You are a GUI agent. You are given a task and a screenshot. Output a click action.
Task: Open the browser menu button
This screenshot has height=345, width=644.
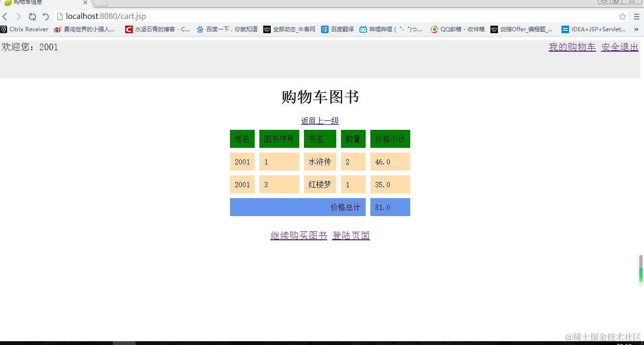point(636,16)
